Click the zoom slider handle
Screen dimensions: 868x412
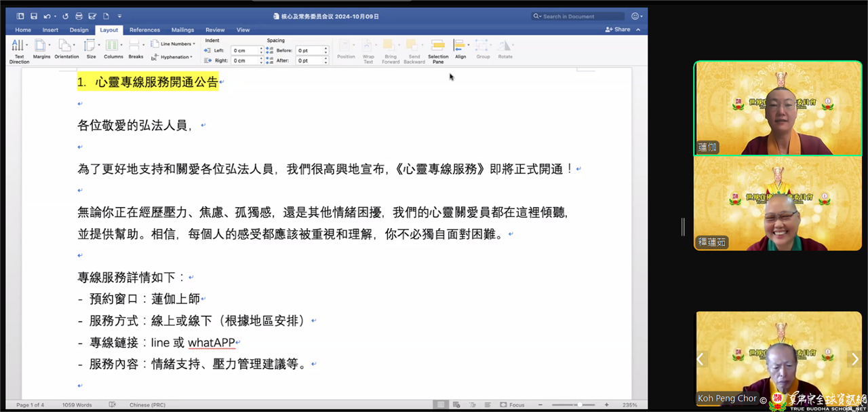(579, 405)
